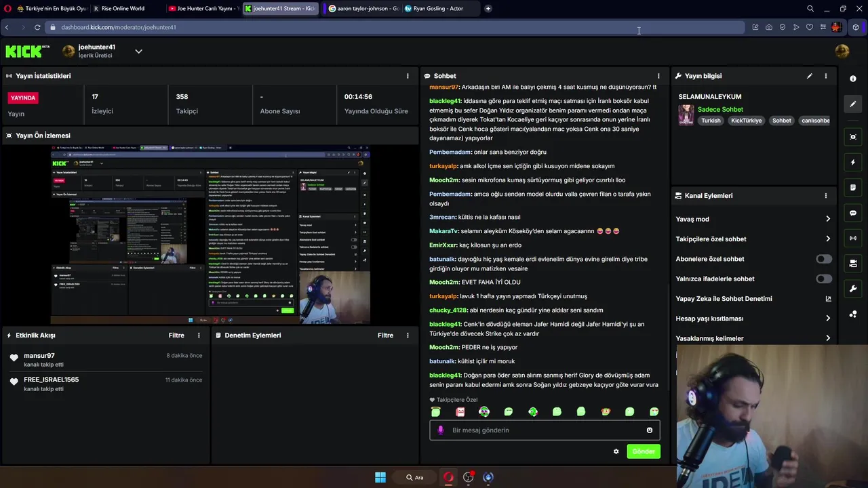
Task: Open the notes document icon in the sidebar
Action: [853, 188]
